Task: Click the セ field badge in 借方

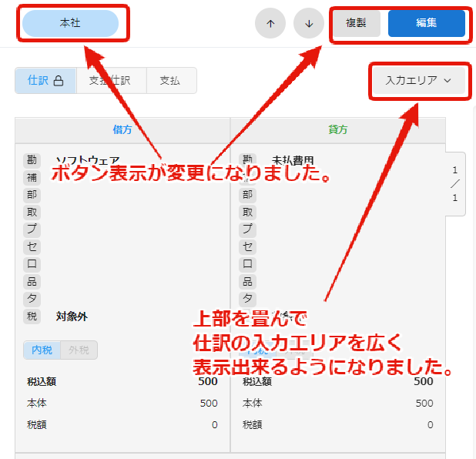Action: tap(32, 246)
